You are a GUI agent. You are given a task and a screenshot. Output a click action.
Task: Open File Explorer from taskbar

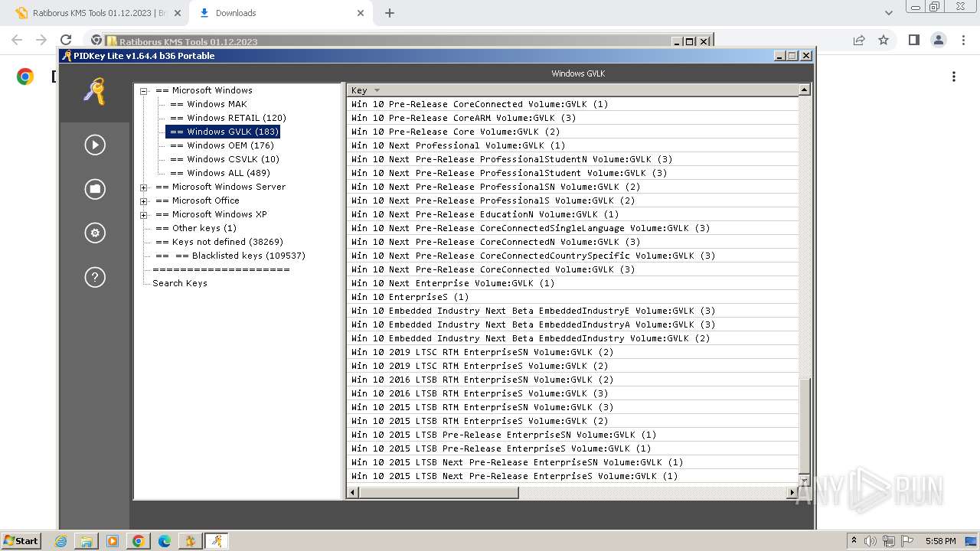tap(87, 541)
